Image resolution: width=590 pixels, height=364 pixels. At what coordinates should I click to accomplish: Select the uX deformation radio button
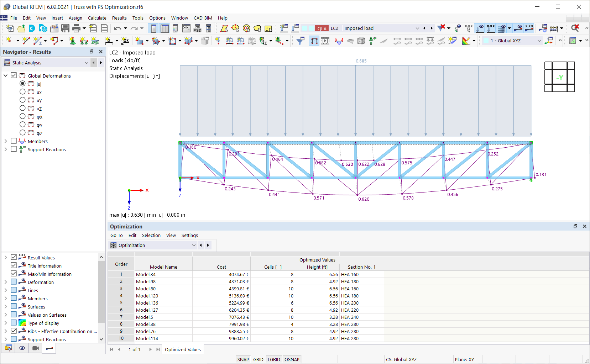coord(22,92)
